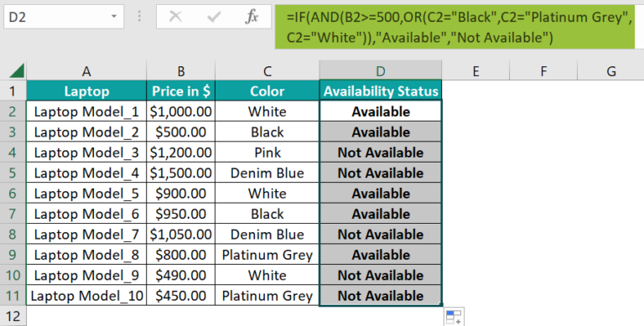Click the Available status in row 6
Screen dimensions: 644x326
pyautogui.click(x=381, y=194)
